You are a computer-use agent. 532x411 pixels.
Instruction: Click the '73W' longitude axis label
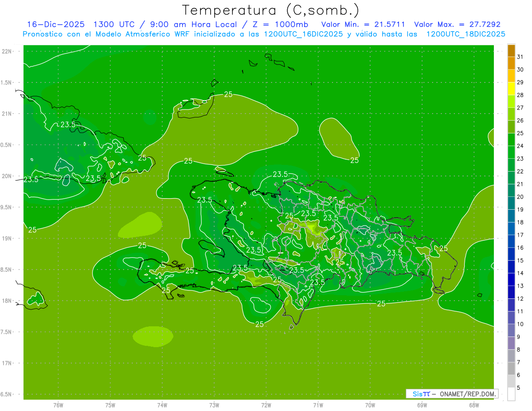[214, 405]
